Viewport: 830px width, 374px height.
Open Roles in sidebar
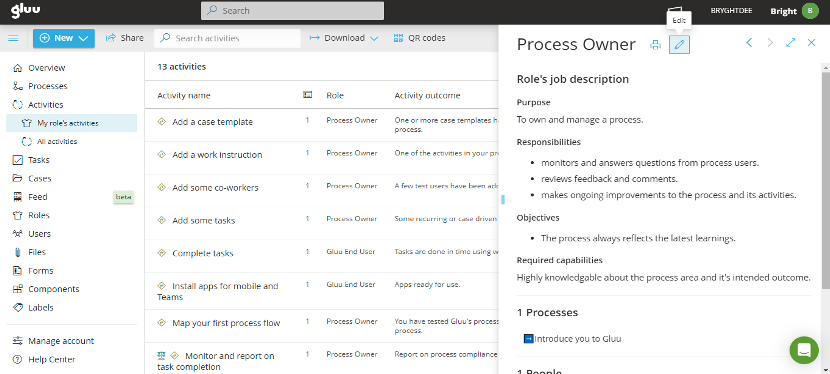pos(39,215)
